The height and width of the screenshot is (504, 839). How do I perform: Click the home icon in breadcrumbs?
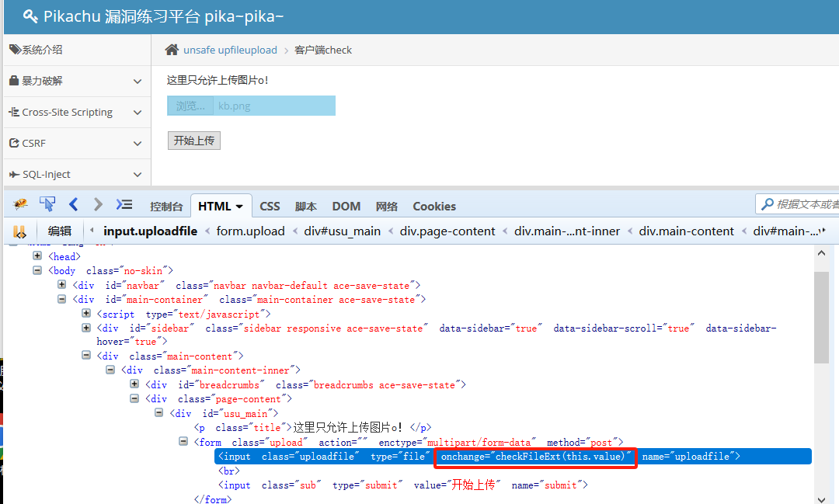(172, 50)
